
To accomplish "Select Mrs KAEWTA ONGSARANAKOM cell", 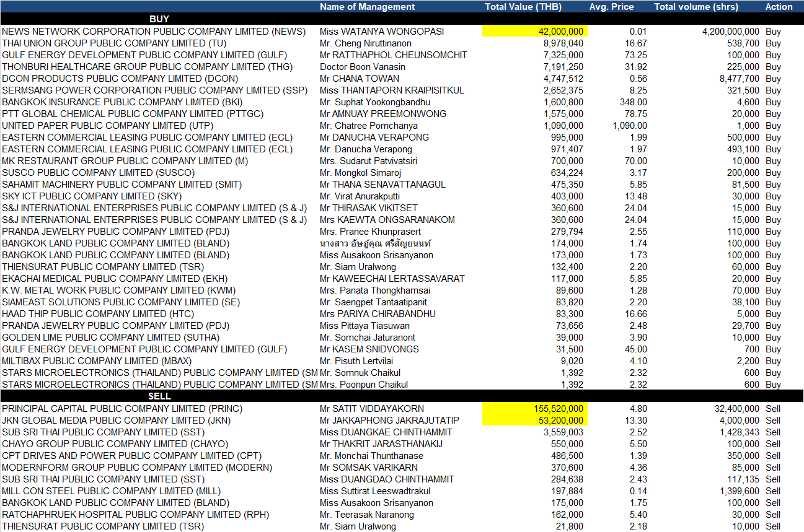I will point(387,220).
